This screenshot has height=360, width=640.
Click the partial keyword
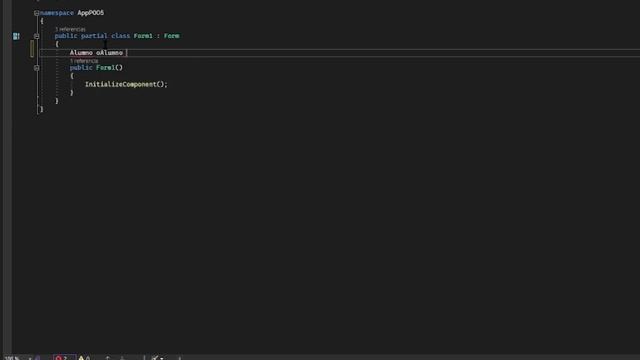(94, 36)
